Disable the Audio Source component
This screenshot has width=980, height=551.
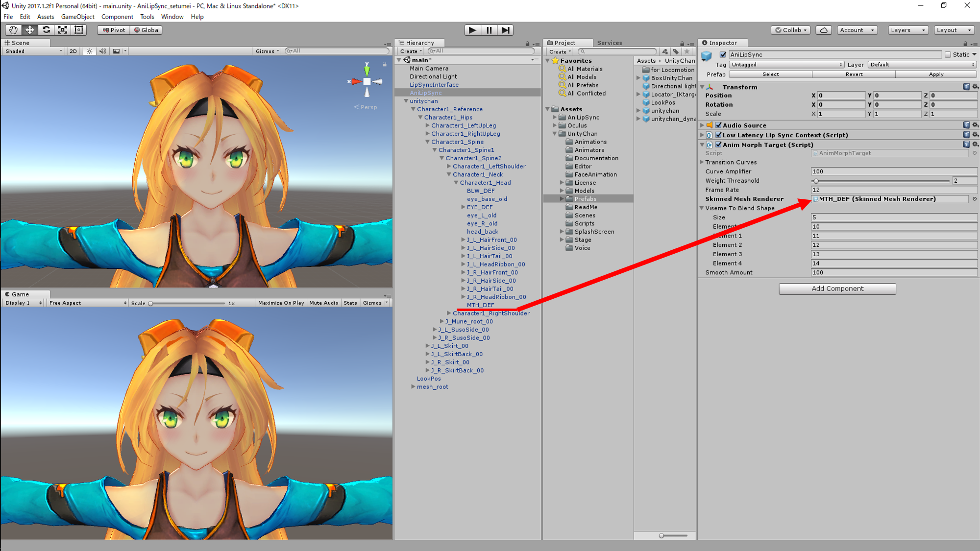(x=718, y=125)
